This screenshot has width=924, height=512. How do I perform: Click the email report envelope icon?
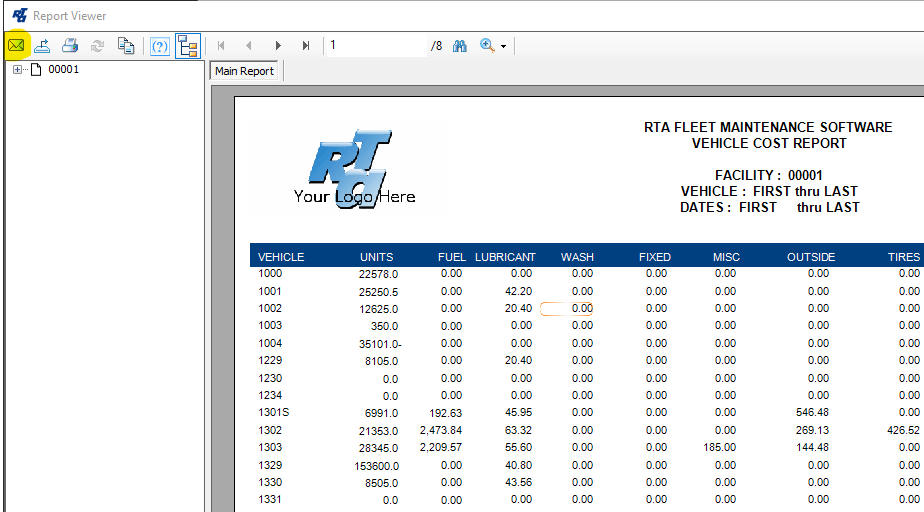(17, 46)
